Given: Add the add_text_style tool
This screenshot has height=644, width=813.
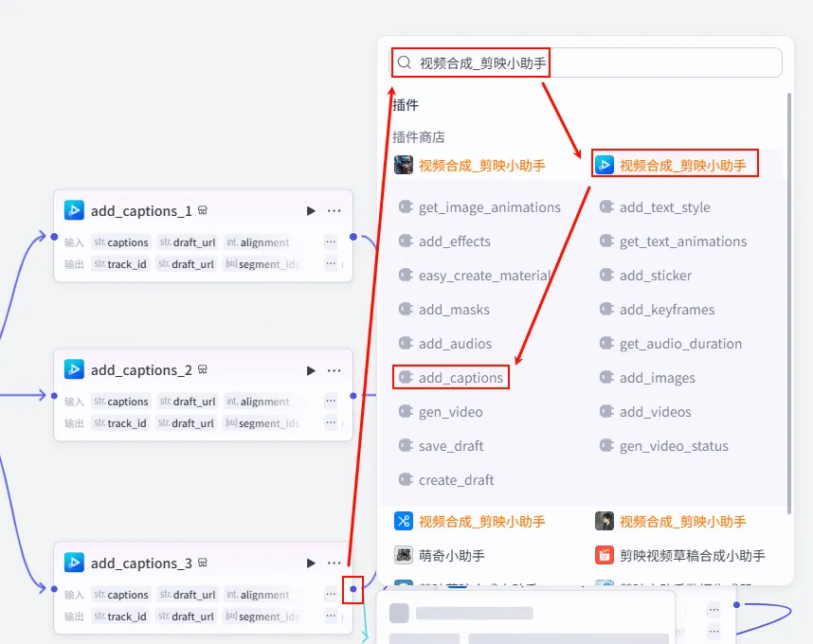Looking at the screenshot, I should click(655, 207).
